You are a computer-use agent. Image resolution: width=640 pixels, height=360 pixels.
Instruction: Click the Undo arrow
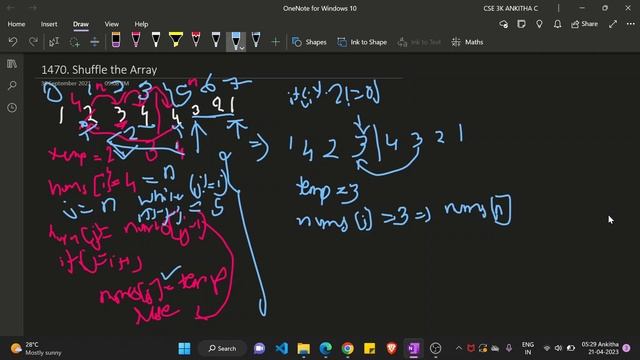pyautogui.click(x=13, y=42)
